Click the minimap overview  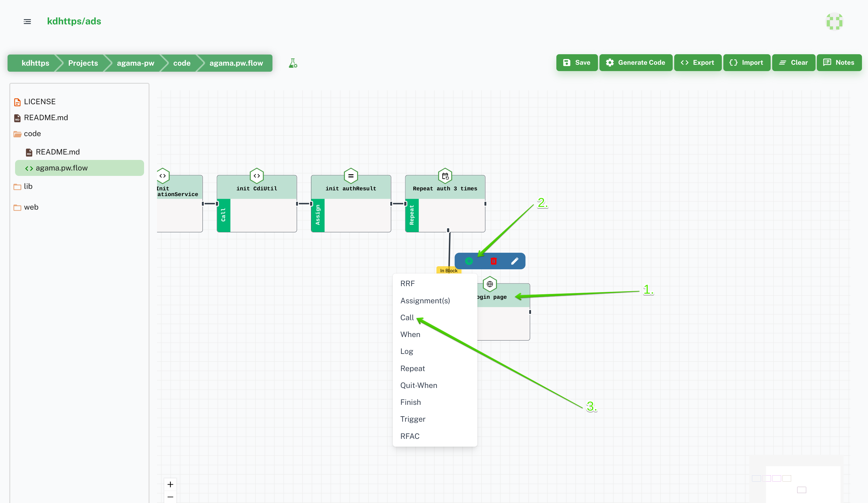(796, 479)
